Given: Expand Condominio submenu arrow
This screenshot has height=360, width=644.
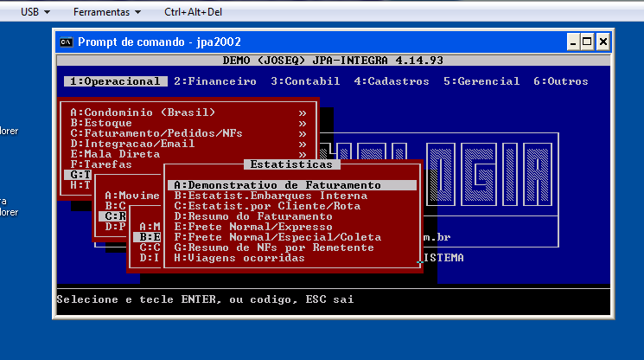Looking at the screenshot, I should pos(303,113).
